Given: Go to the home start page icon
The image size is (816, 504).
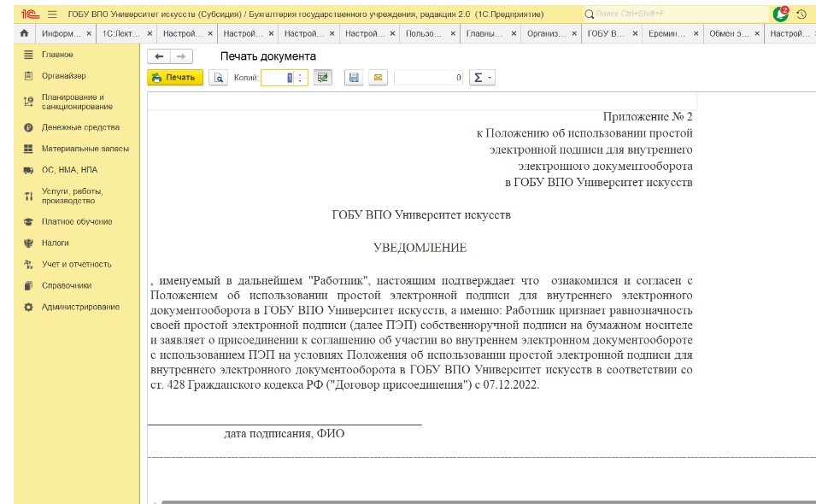Looking at the screenshot, I should tap(24, 33).
